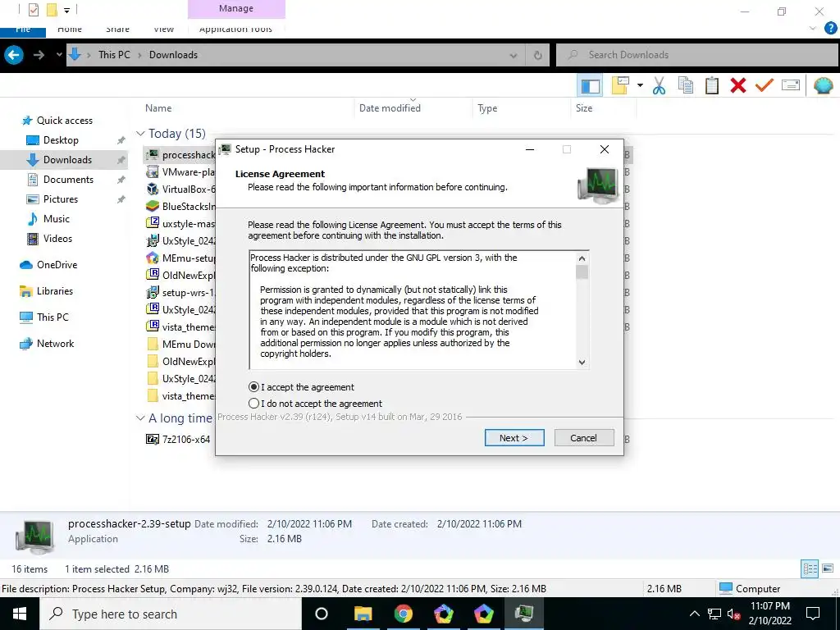Image resolution: width=840 pixels, height=630 pixels.
Task: Click the red X delete toolbar icon
Action: tap(738, 85)
